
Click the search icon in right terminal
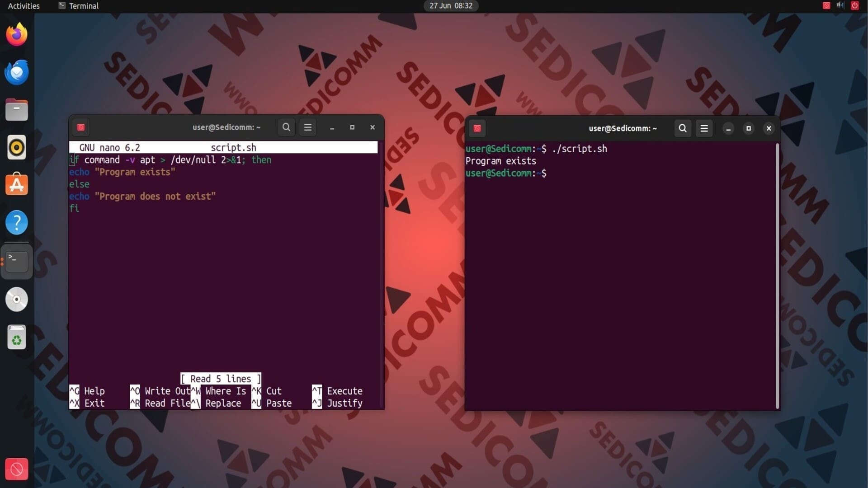click(x=683, y=128)
